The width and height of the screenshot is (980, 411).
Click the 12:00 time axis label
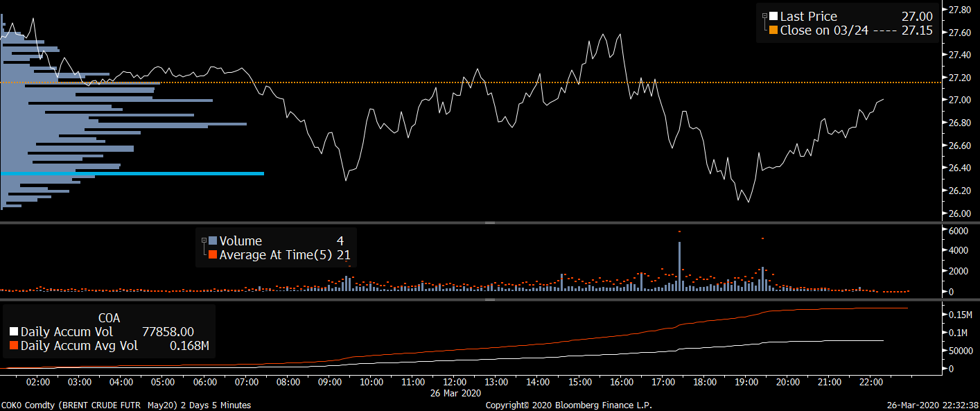click(x=455, y=382)
